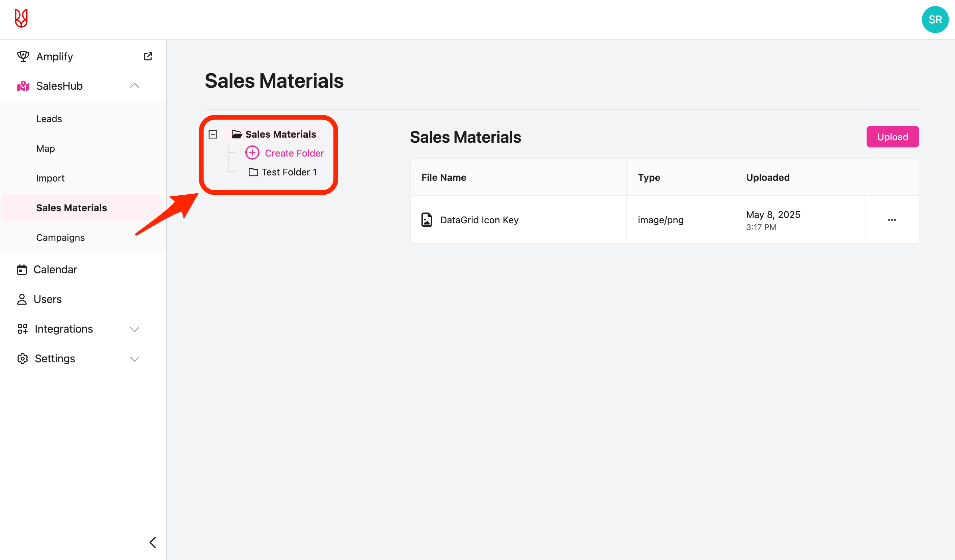
Task: Click the Integrations grid icon
Action: (x=22, y=329)
